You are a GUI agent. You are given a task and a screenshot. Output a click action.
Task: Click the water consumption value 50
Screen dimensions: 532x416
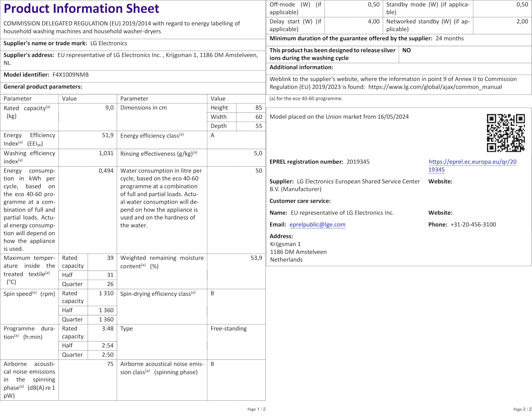coord(259,171)
